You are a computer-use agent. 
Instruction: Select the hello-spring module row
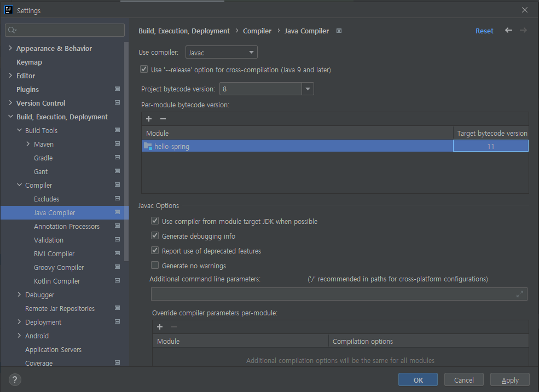point(297,146)
